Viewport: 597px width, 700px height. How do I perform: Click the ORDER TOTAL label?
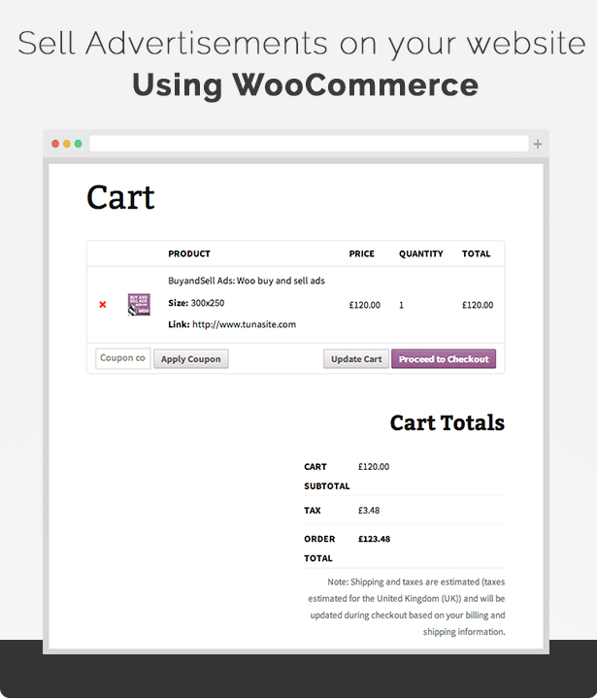click(x=319, y=549)
